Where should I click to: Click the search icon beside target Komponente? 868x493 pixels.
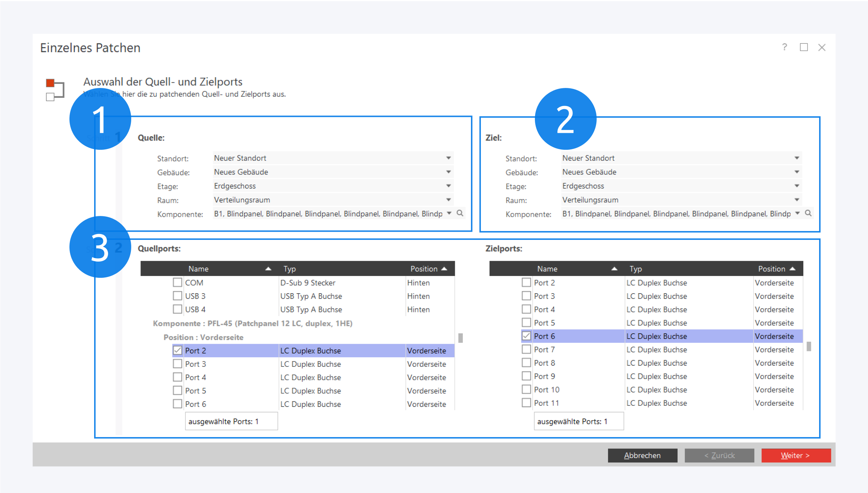808,213
